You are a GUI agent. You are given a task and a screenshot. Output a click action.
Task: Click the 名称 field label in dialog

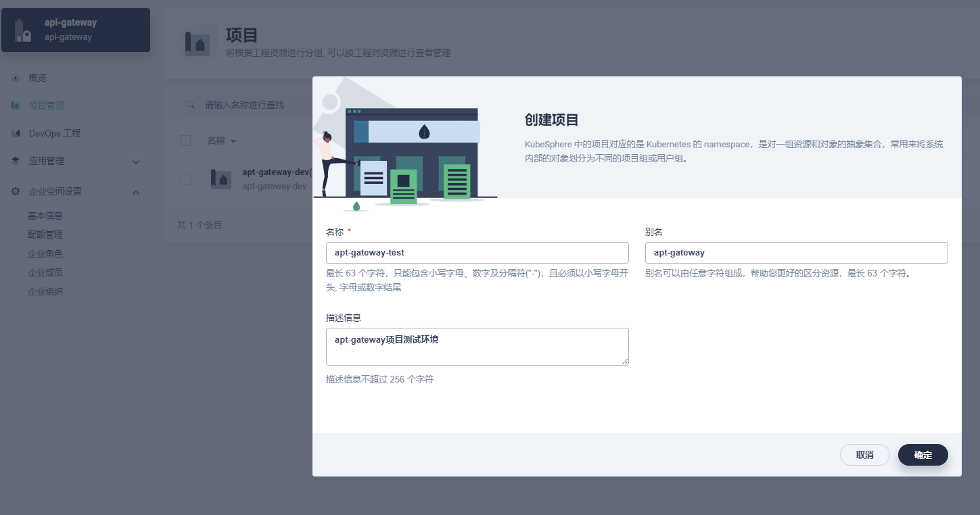[x=335, y=232]
